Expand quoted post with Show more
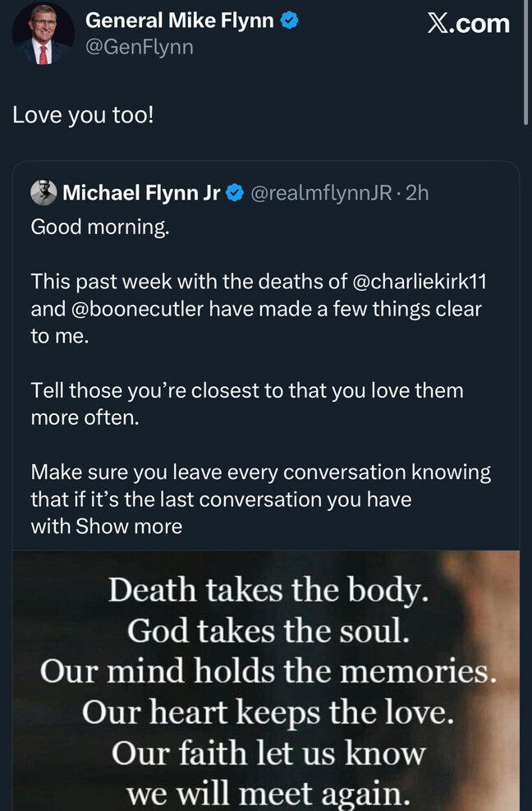 129,526
